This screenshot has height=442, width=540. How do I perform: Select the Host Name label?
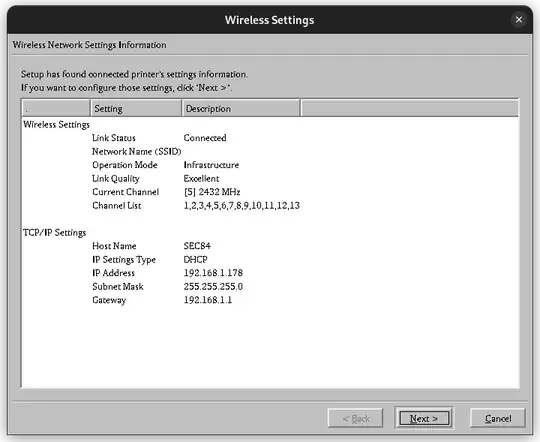(114, 246)
